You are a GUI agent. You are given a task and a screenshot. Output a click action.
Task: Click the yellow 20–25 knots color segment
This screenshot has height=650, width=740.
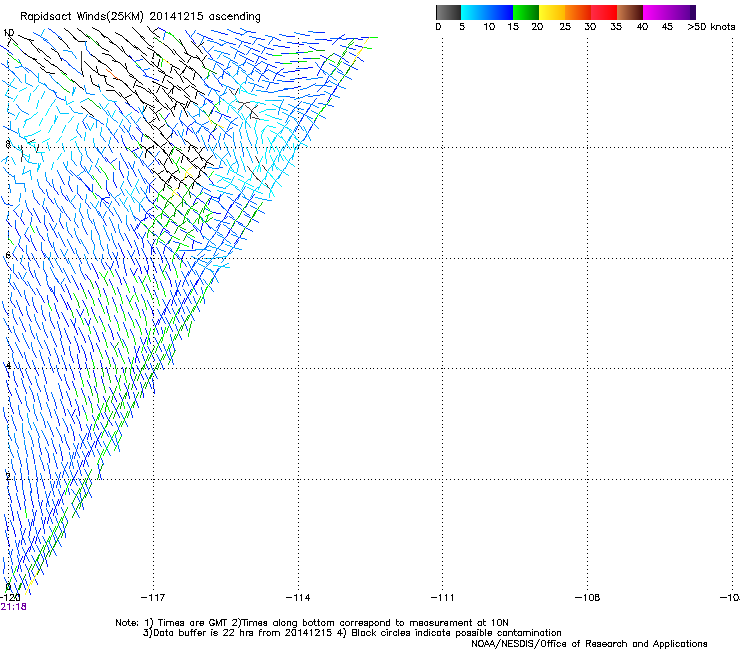552,12
